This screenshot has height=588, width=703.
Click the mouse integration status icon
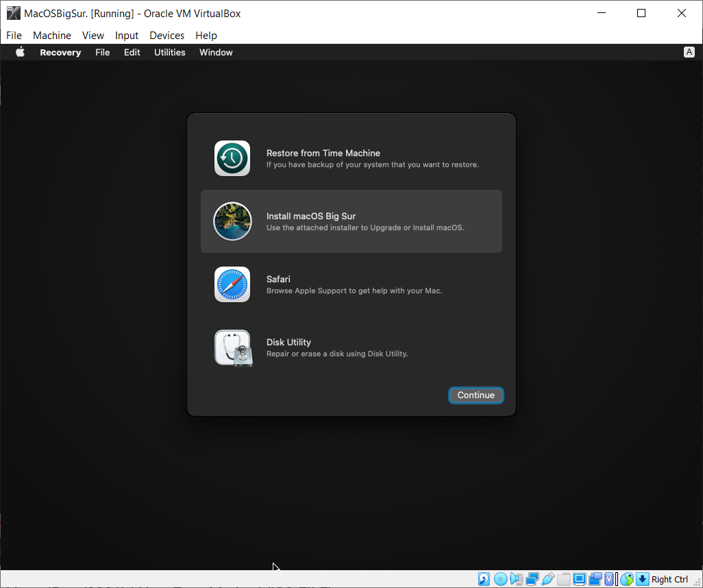click(x=627, y=579)
